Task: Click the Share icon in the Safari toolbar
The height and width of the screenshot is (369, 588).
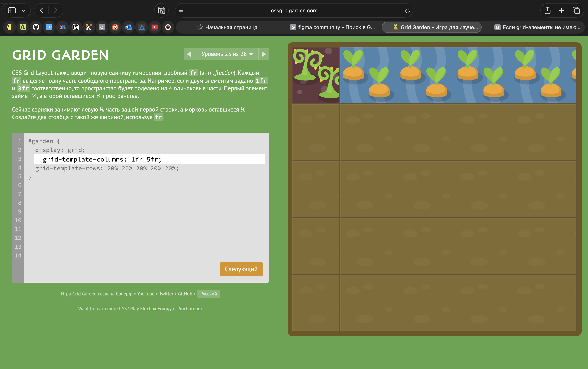Action: [547, 10]
